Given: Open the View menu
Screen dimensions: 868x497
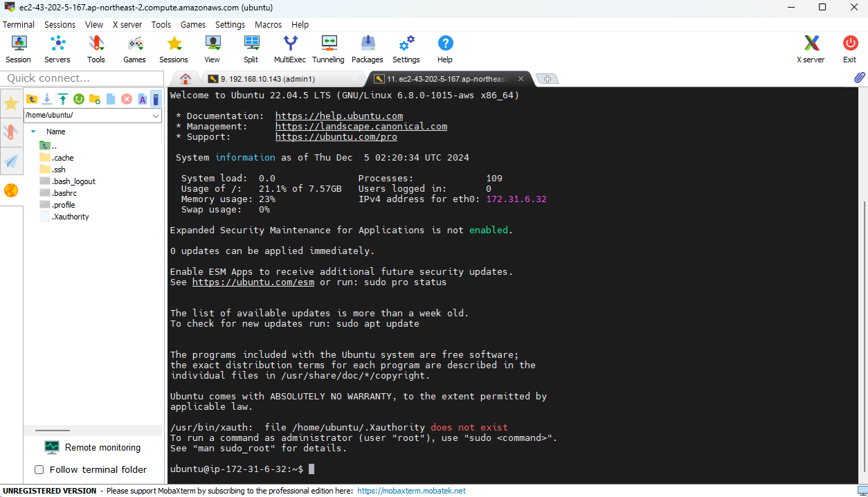Looking at the screenshot, I should (x=94, y=24).
